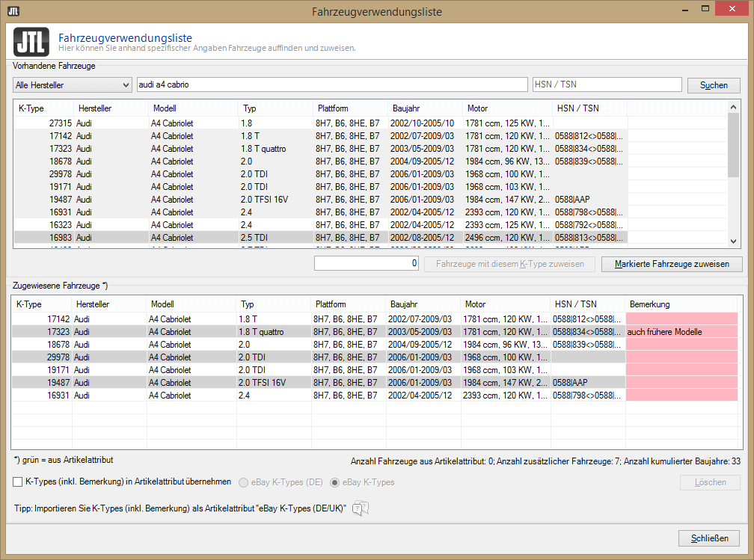Image resolution: width=754 pixels, height=560 pixels.
Task: Click the K-Type number input field
Action: pyautogui.click(x=367, y=264)
